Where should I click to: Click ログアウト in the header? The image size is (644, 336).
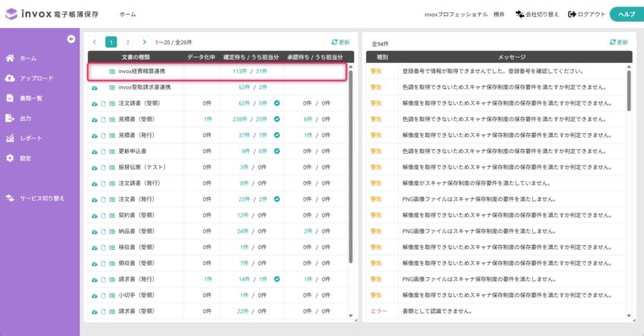587,15
